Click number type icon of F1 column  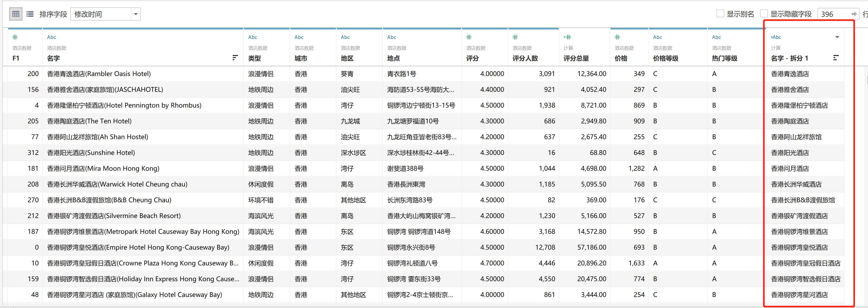(15, 37)
